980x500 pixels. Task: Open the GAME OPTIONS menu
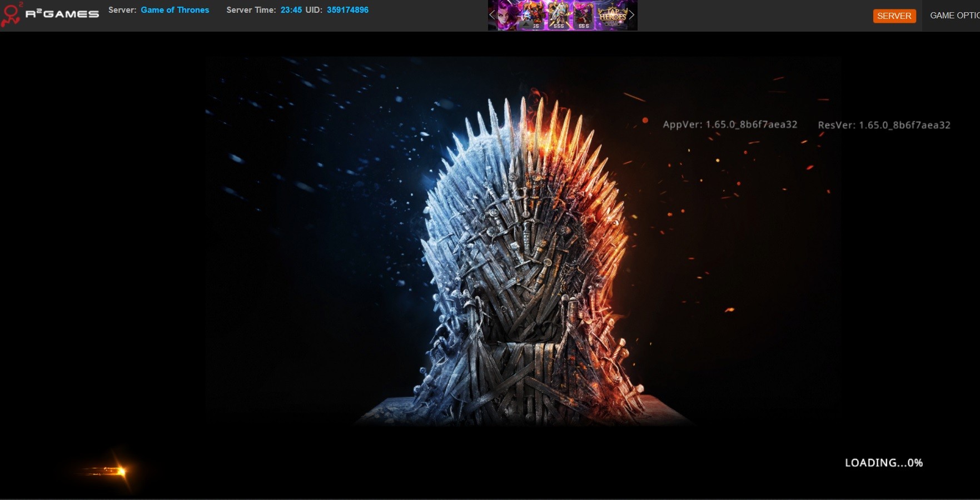[954, 16]
